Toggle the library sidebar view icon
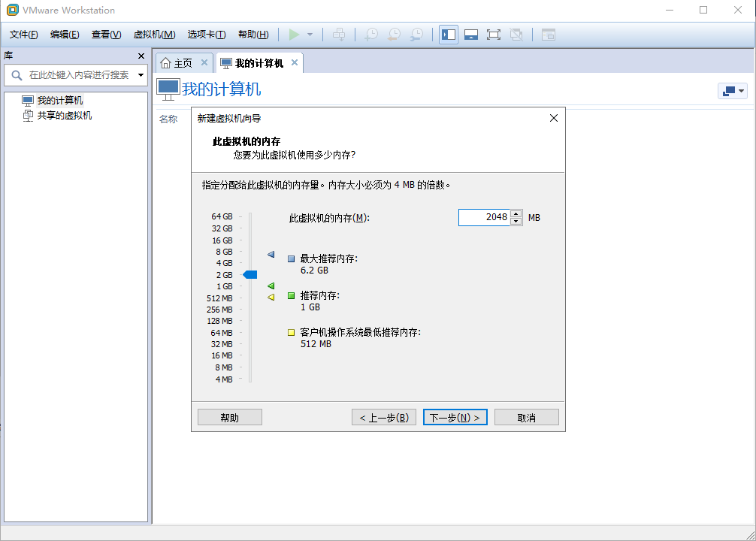 [449, 35]
